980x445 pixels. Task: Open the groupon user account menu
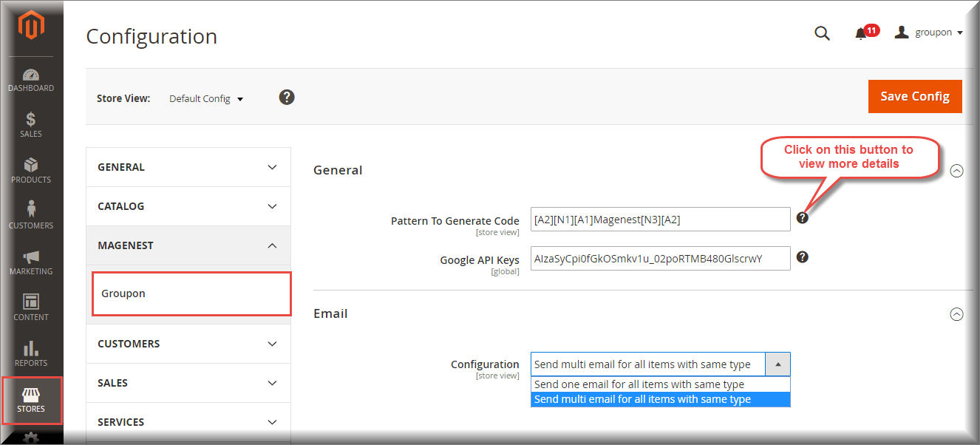pos(928,33)
